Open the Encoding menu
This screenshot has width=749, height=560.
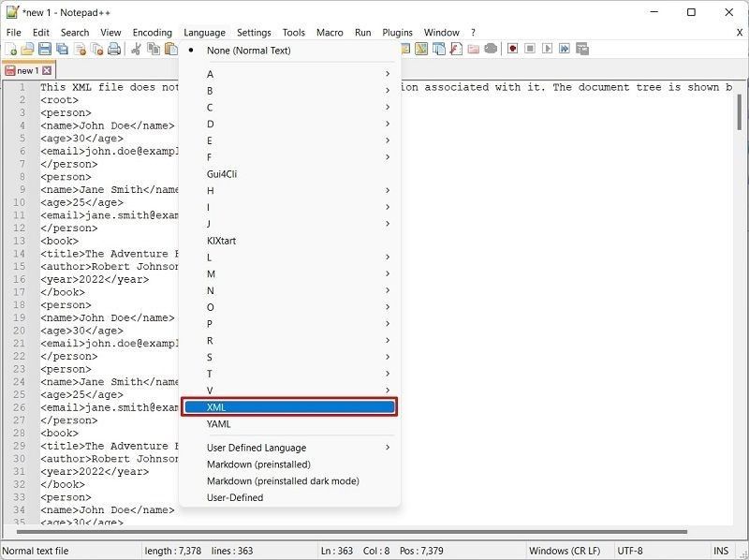click(x=153, y=33)
